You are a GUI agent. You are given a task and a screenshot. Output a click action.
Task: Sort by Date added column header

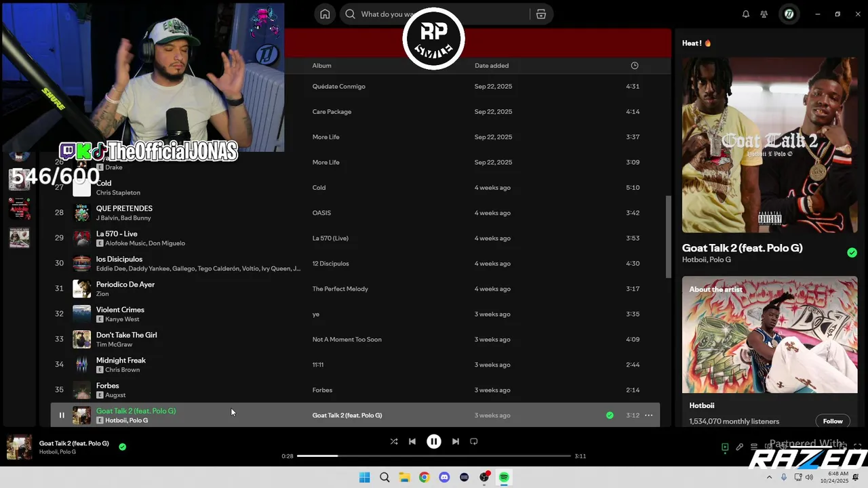point(492,66)
